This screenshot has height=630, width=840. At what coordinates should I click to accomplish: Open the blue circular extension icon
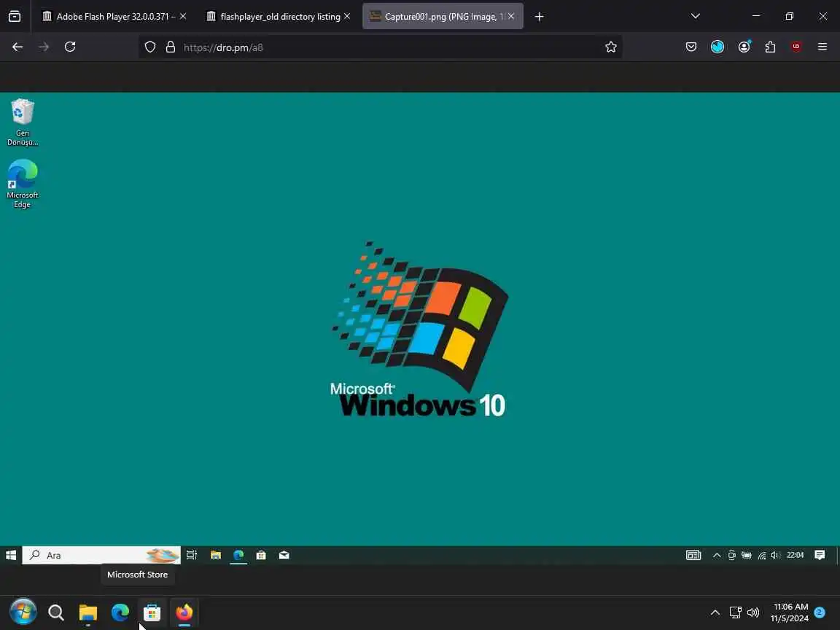[717, 47]
